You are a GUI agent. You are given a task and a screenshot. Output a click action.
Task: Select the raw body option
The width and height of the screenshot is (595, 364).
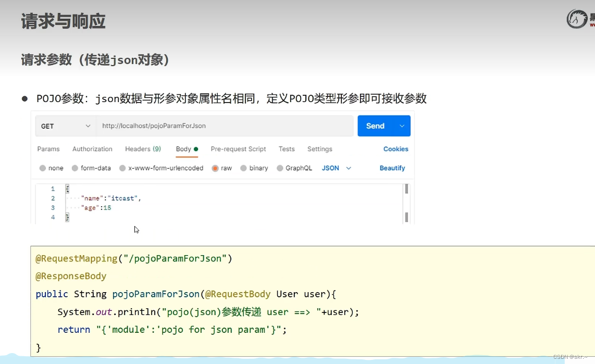(221, 168)
